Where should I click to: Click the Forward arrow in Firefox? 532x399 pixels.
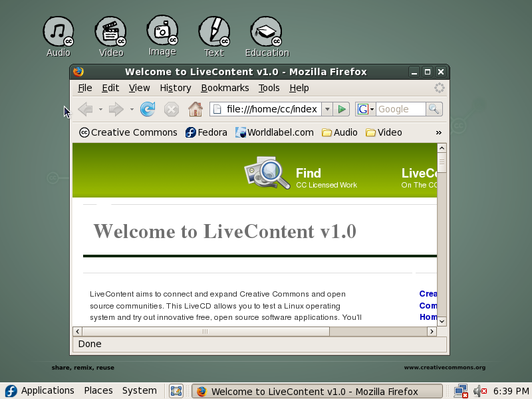click(116, 109)
